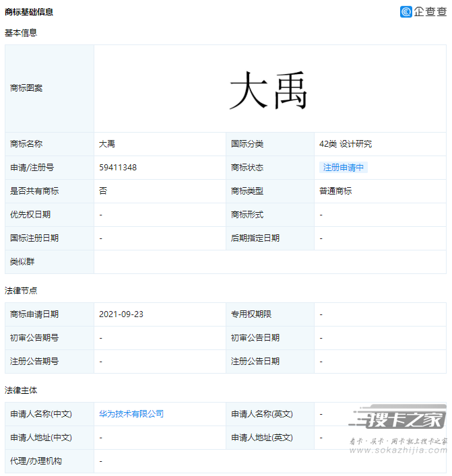Click the 大禹 trademark image

[x=268, y=90]
